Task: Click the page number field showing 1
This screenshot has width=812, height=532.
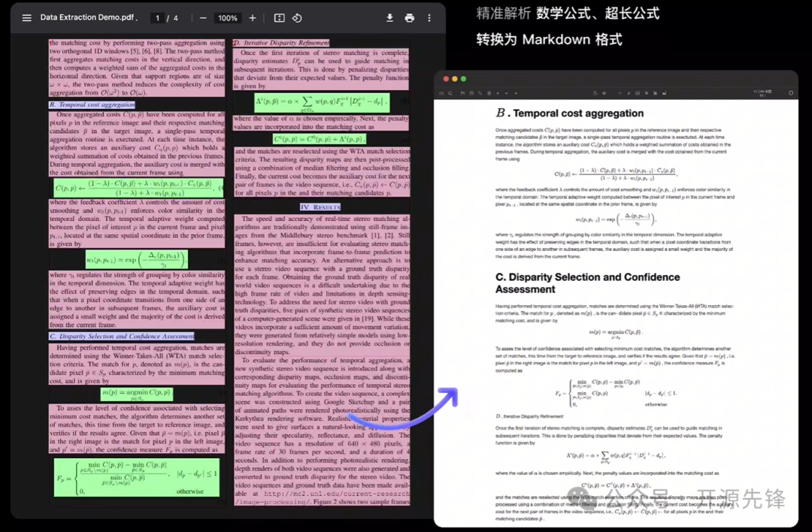Action: (x=157, y=18)
